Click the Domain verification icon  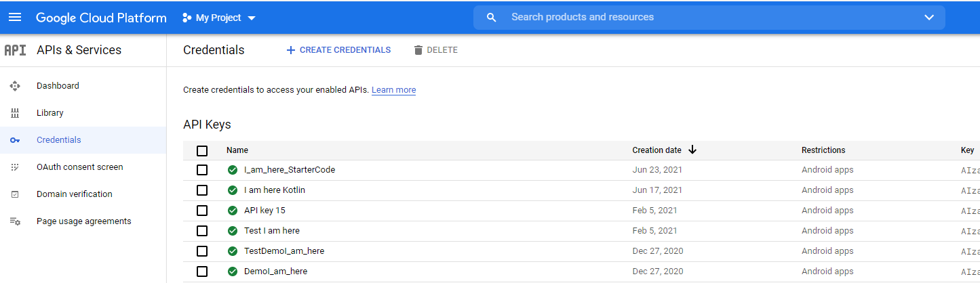click(15, 194)
